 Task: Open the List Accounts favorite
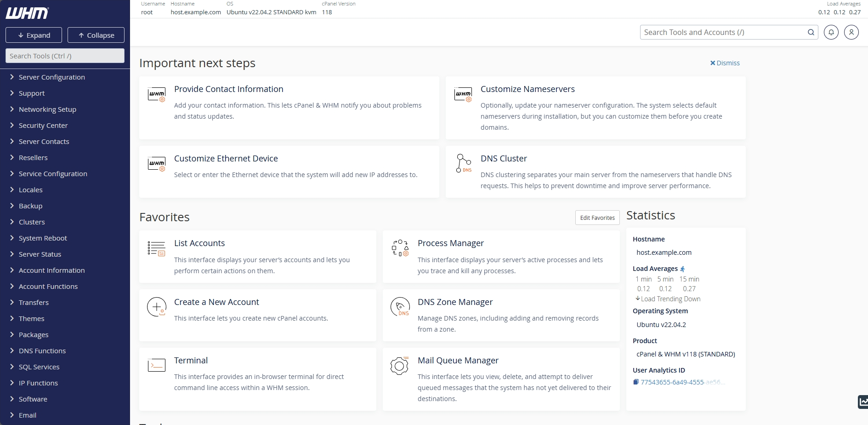point(199,243)
